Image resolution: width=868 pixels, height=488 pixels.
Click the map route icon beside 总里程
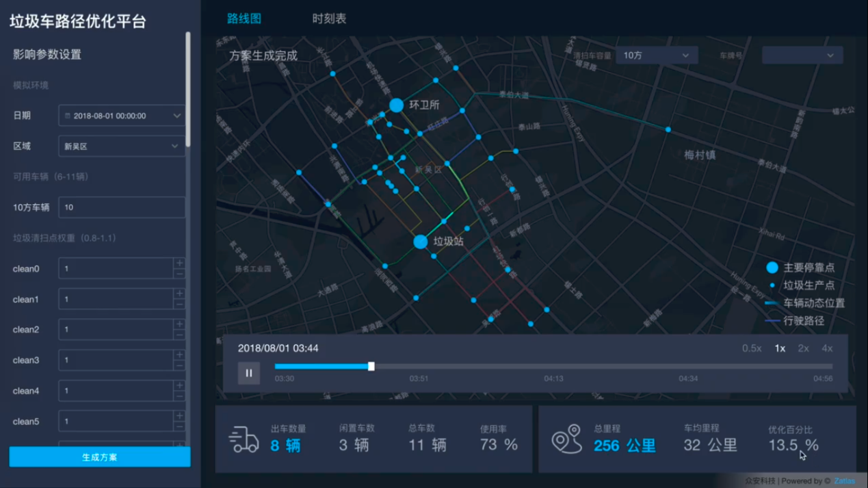(x=566, y=439)
